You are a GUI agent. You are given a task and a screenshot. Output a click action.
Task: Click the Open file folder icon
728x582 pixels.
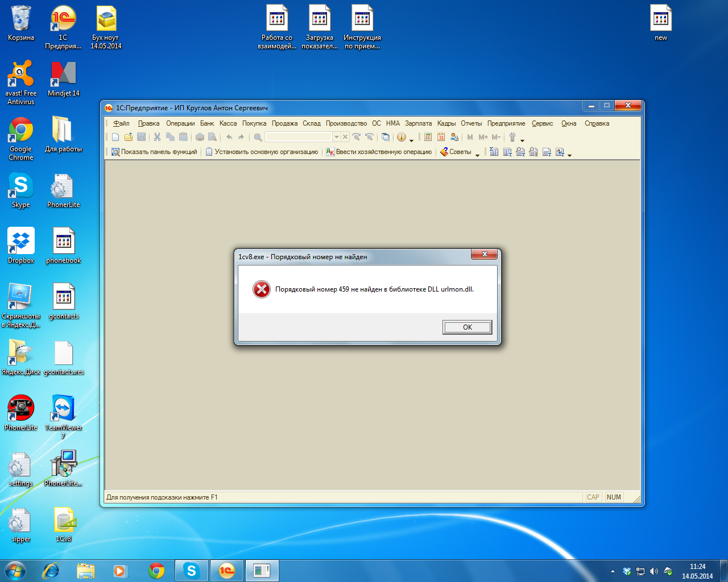coord(129,137)
